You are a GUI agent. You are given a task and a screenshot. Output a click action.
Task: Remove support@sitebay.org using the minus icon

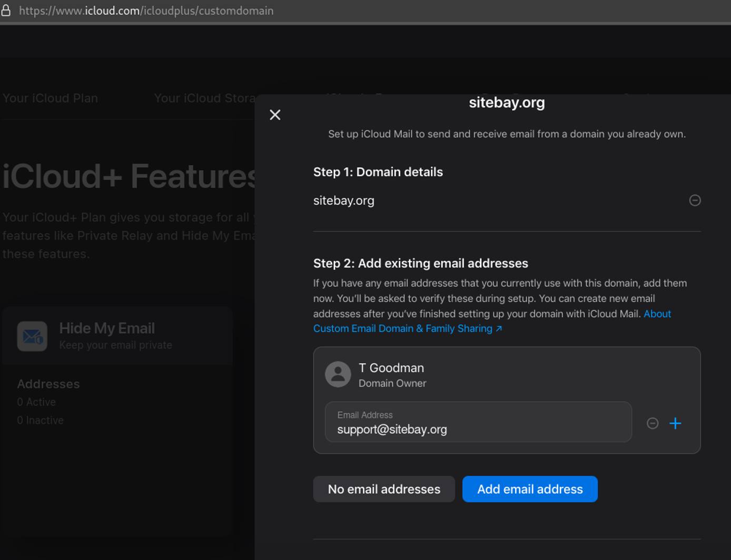tap(652, 423)
